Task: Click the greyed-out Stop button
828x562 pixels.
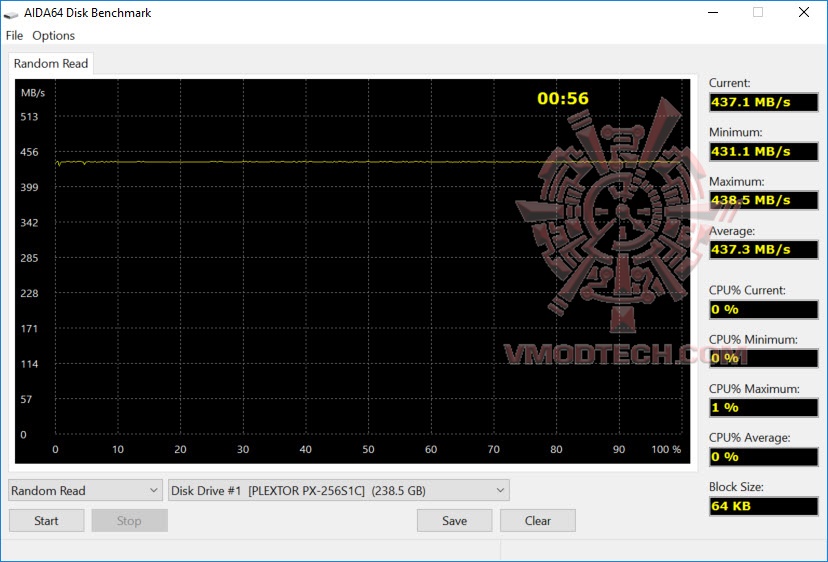Action: point(129,521)
